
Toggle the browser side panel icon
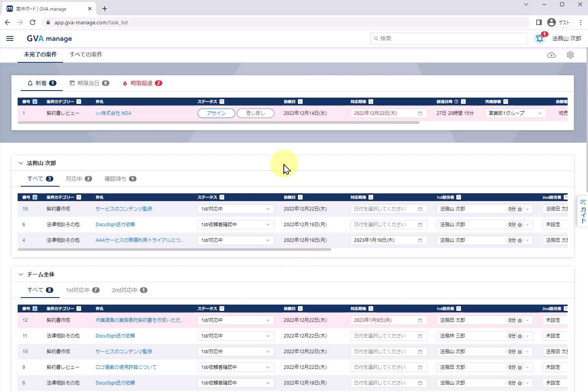tap(539, 22)
